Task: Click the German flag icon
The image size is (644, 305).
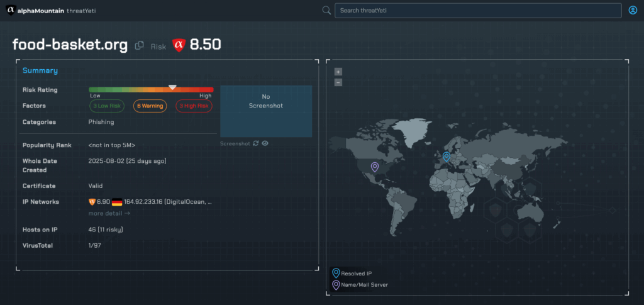Action: coord(117,202)
